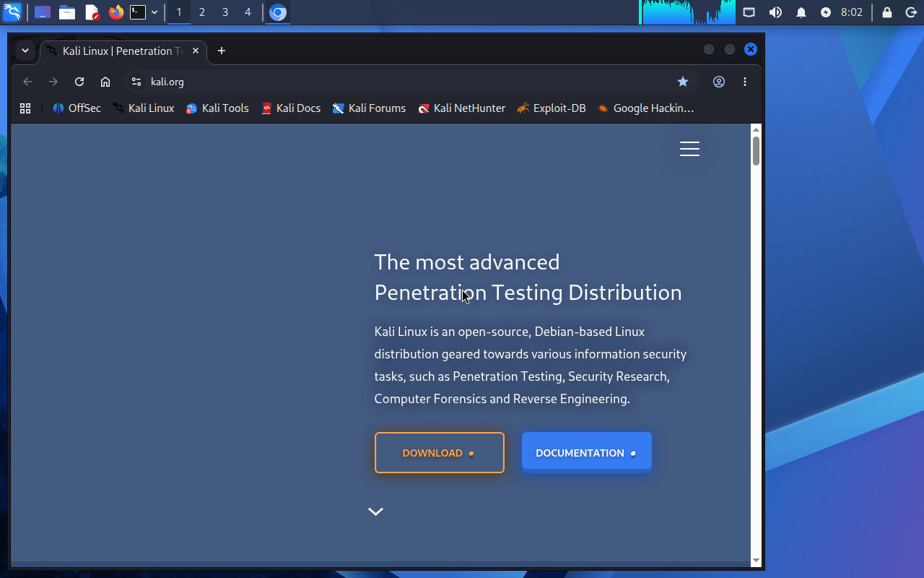The width and height of the screenshot is (924, 578).
Task: Click the 8:02 clock in the panel
Action: tap(852, 12)
